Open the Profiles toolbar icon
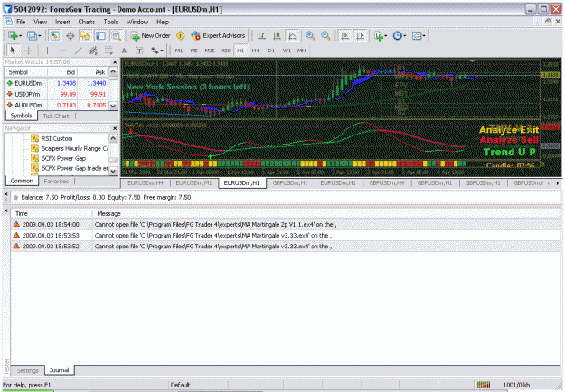This screenshot has height=392, width=565. 32,35
